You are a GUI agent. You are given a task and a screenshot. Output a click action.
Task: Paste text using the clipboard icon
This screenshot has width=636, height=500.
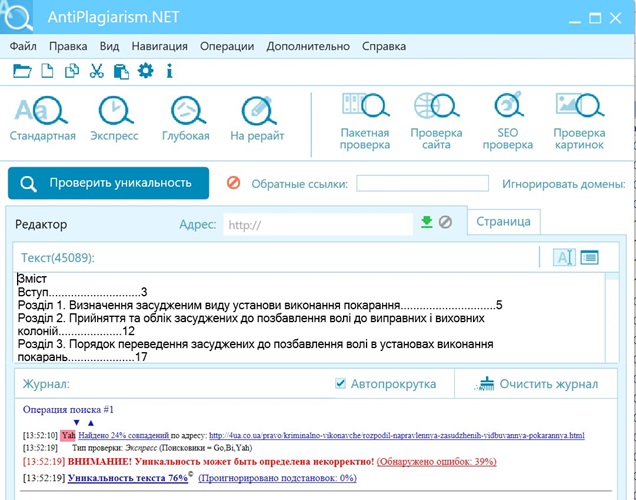coord(121,71)
